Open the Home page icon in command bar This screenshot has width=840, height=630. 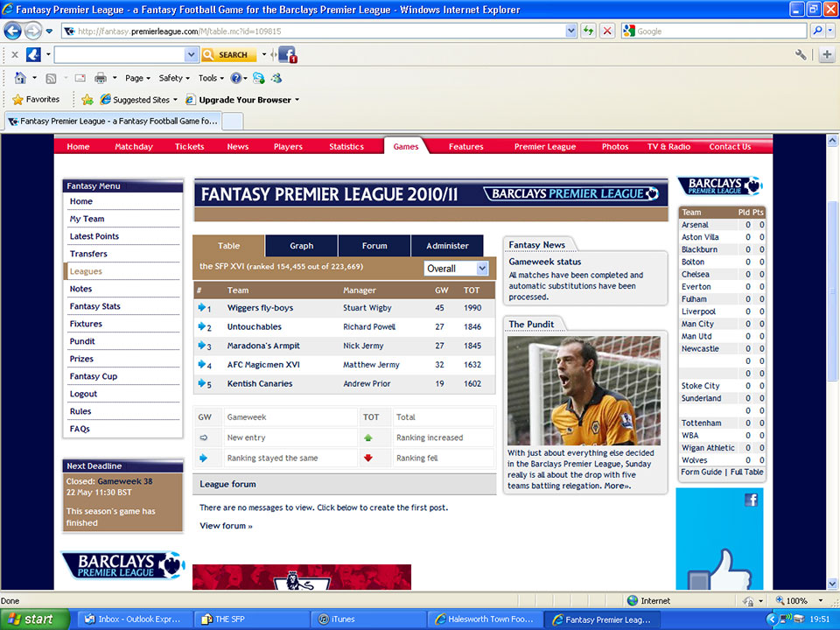[x=20, y=78]
